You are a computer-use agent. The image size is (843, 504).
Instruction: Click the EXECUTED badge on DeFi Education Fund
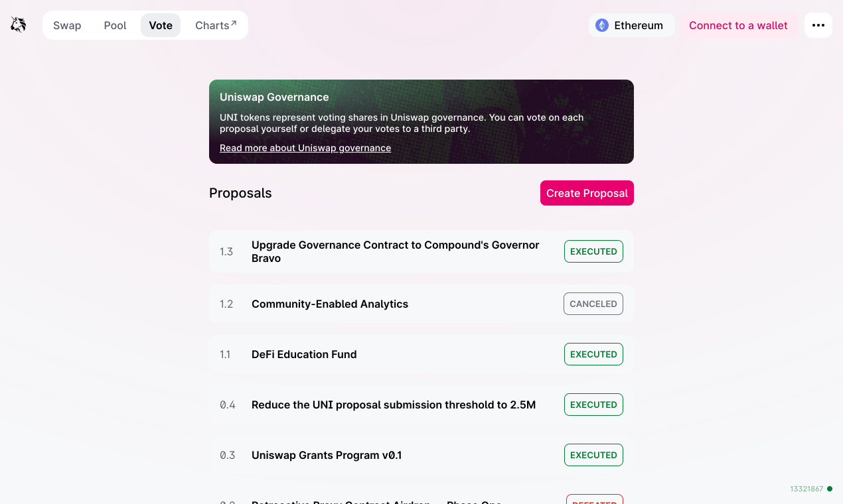(x=593, y=354)
